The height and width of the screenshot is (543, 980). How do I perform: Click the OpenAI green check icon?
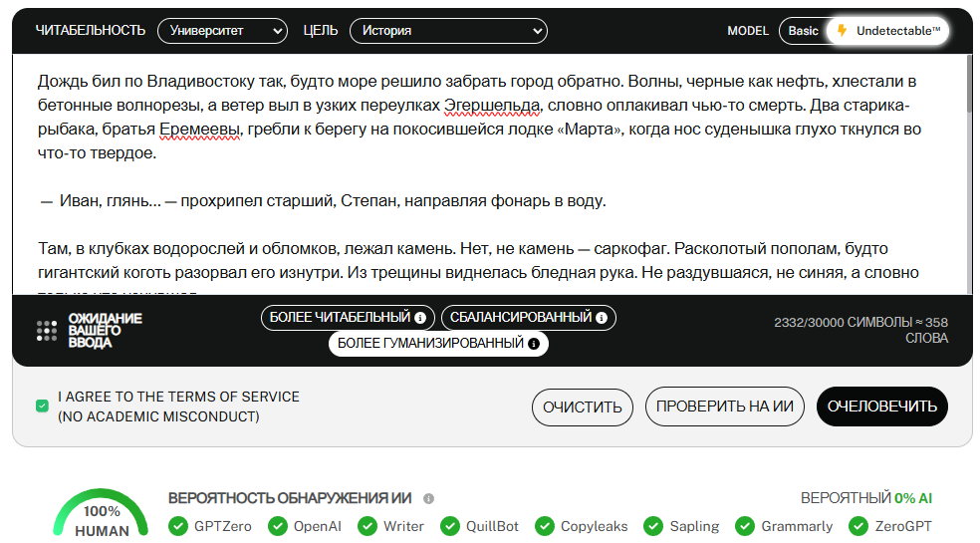278,526
